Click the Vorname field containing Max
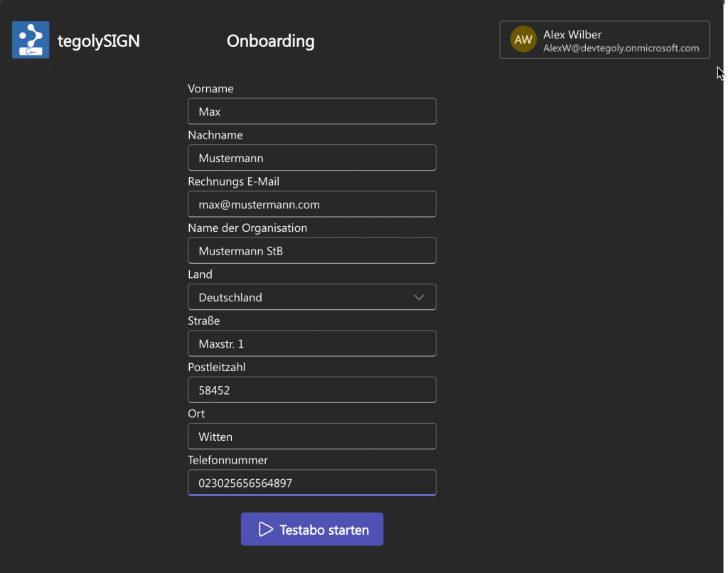Image resolution: width=728 pixels, height=573 pixels. (311, 112)
